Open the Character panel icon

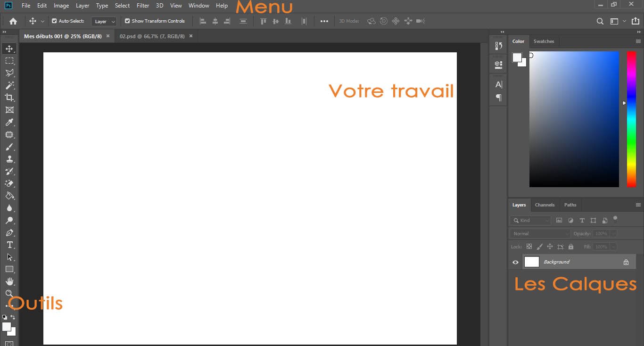(x=498, y=85)
